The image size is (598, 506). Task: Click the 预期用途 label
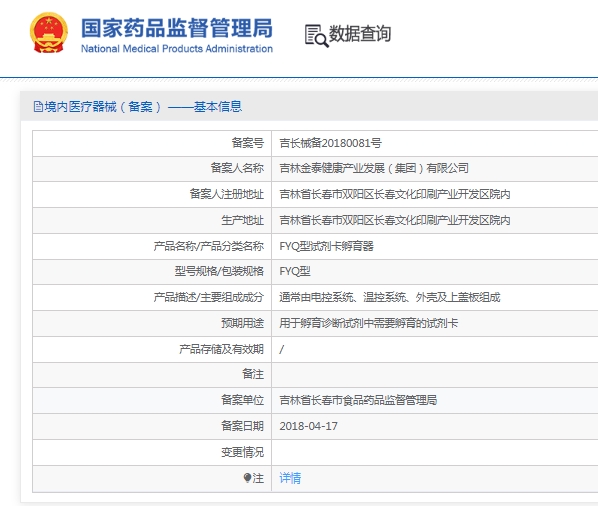243,323
